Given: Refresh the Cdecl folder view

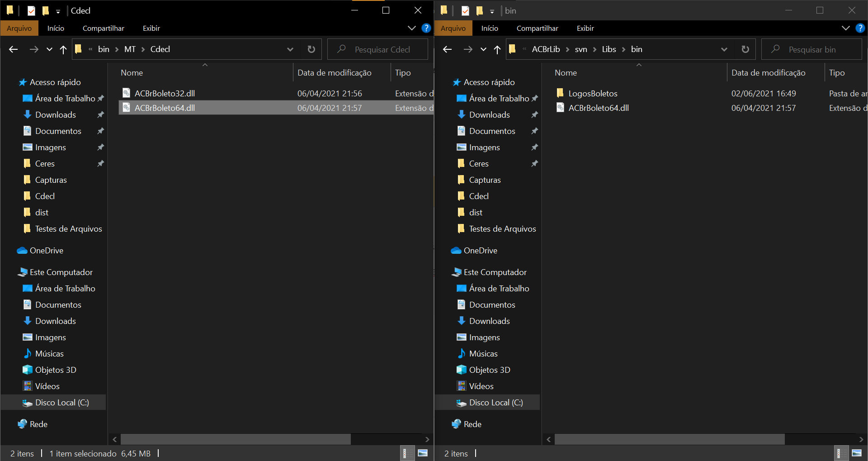Looking at the screenshot, I should [x=311, y=49].
